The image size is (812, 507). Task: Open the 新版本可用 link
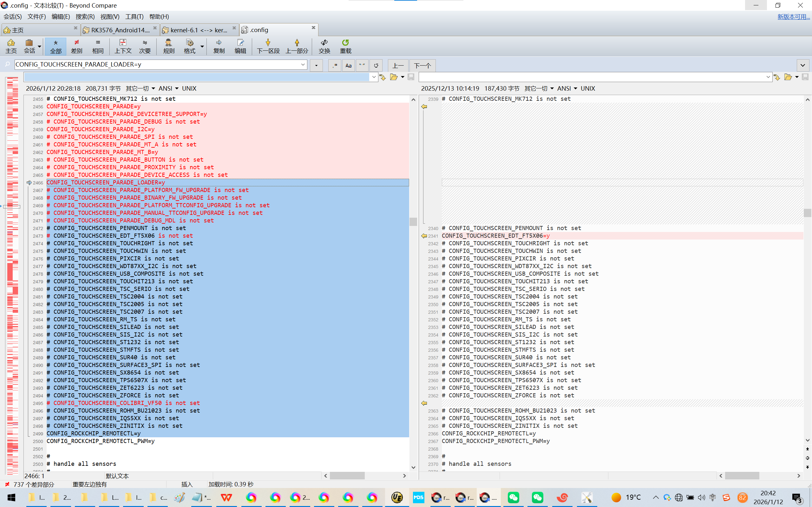[x=793, y=16]
